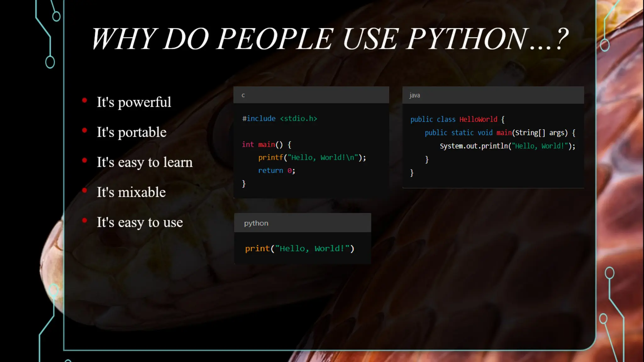
Task: Click the printf Hello World line
Action: tap(312, 157)
